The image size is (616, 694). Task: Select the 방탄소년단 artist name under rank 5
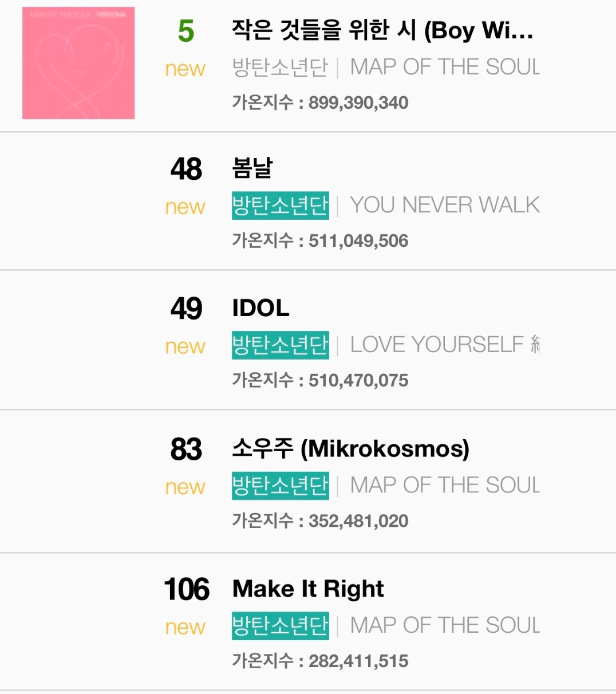point(280,68)
